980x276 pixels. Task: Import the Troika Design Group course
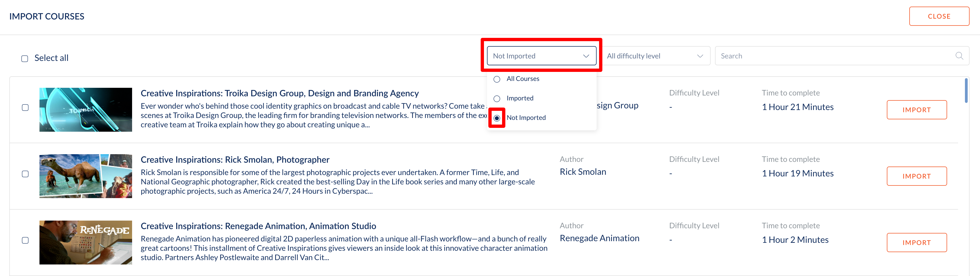[916, 110]
